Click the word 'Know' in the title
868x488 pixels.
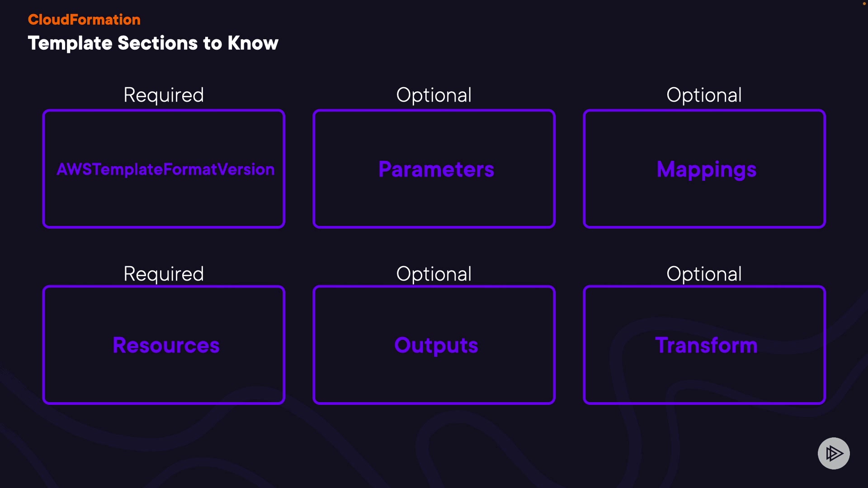[253, 43]
